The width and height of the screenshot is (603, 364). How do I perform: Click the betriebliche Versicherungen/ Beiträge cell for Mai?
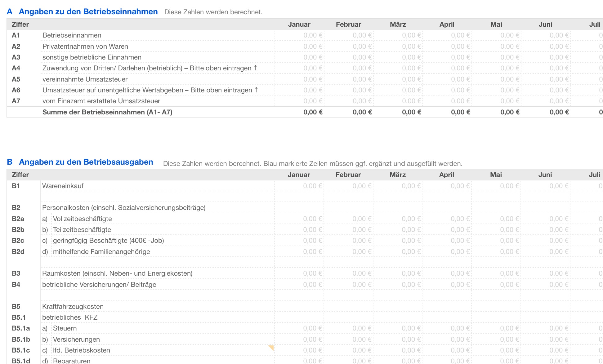click(509, 285)
